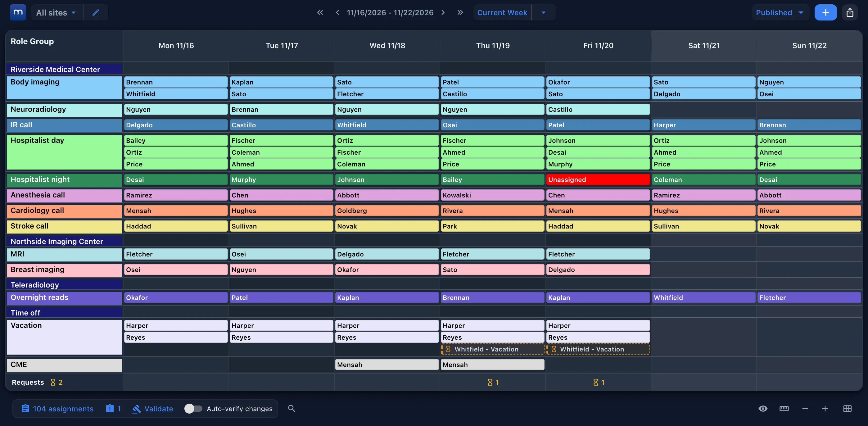Go to next week arrow

pyautogui.click(x=443, y=12)
